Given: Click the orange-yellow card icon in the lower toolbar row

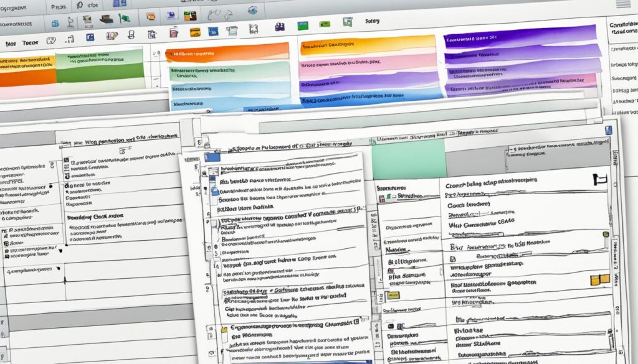Looking at the screenshot, I should (x=195, y=32).
